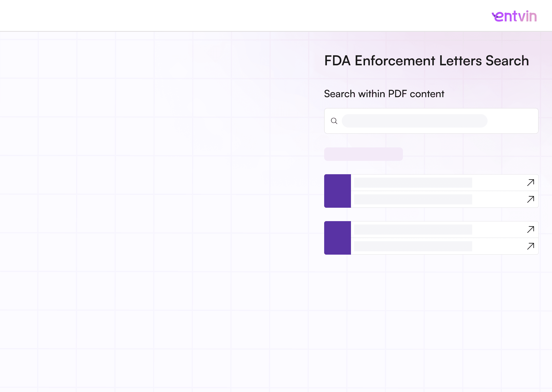Click the 'FDA Enforcement Letters Search' heading

click(427, 61)
